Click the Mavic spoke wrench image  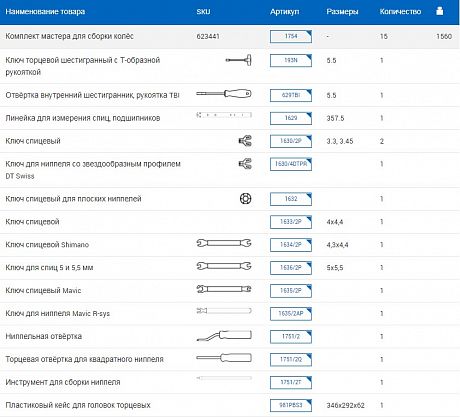click(224, 289)
